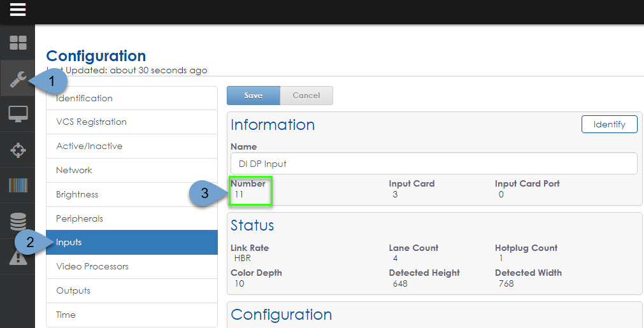This screenshot has height=328, width=644.
Task: Go to VCS Registration
Action: click(x=131, y=122)
